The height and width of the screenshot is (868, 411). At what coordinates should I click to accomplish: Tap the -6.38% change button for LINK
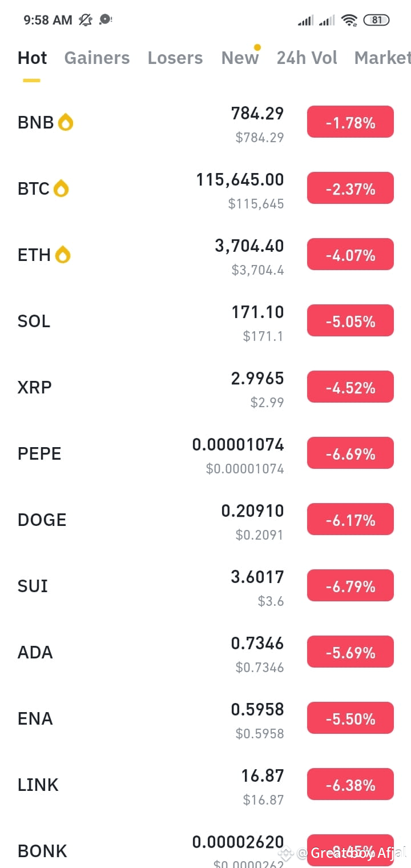click(350, 785)
